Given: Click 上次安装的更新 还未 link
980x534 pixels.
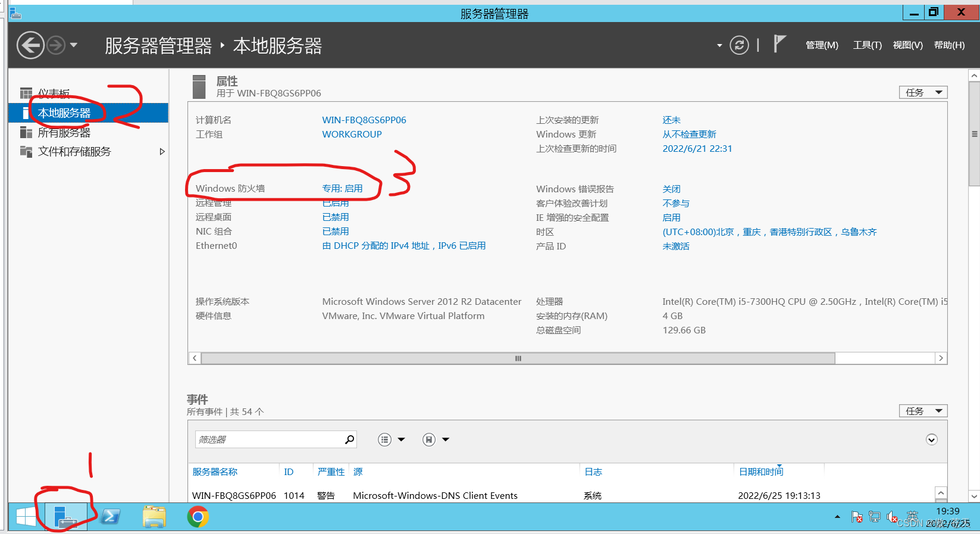Looking at the screenshot, I should tap(671, 120).
